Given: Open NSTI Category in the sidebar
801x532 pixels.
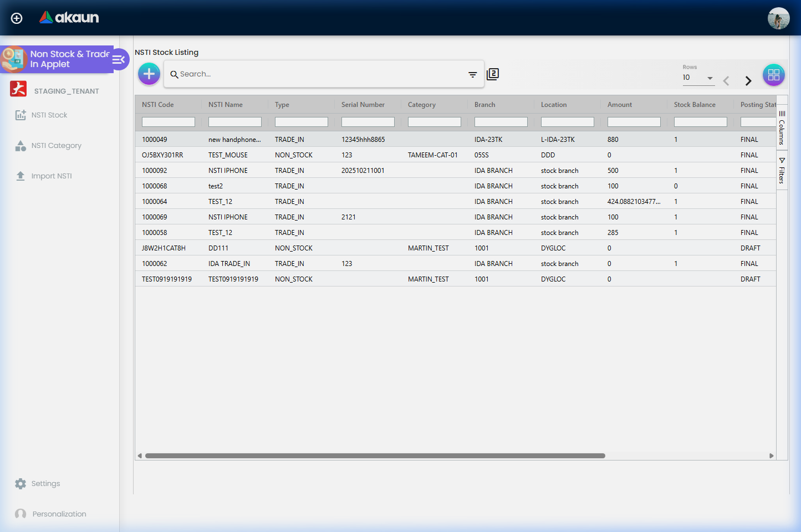Looking at the screenshot, I should [x=56, y=146].
